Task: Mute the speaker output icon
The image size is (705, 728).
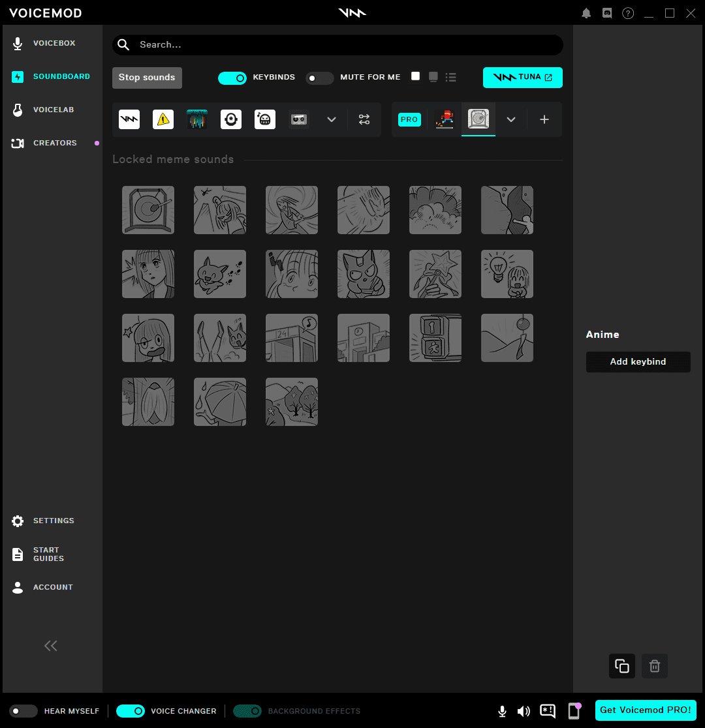Action: pyautogui.click(x=524, y=711)
